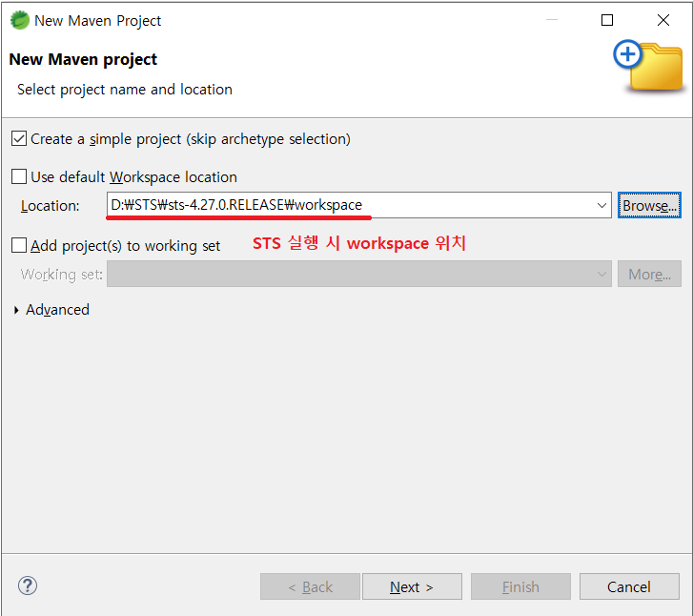Click the disabled Finish button
Screen dimensions: 693x616
(520, 586)
